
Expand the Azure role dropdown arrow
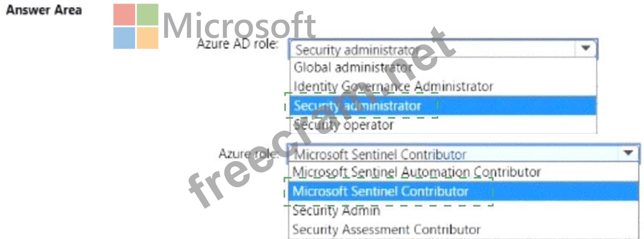coord(627,154)
